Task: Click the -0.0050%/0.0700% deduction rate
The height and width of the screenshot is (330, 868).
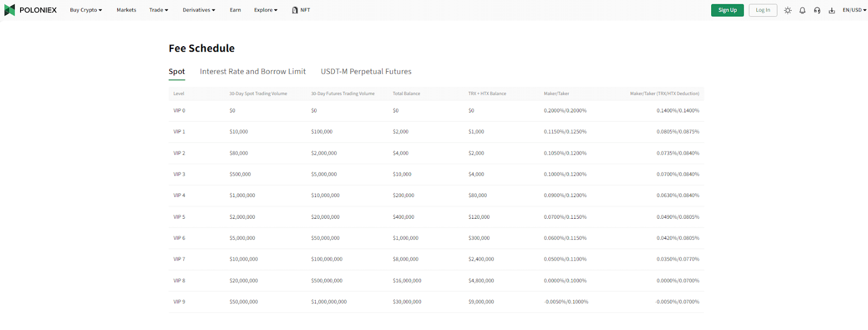Action: coord(677,302)
